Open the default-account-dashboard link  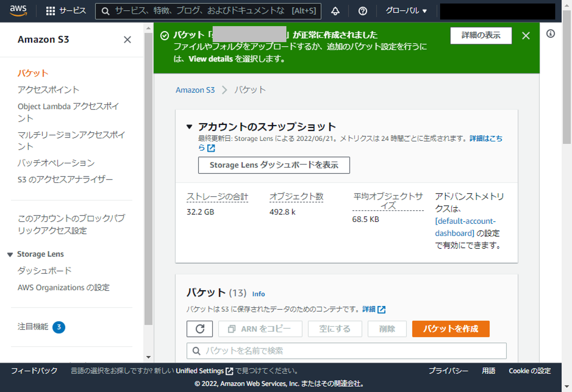(465, 227)
